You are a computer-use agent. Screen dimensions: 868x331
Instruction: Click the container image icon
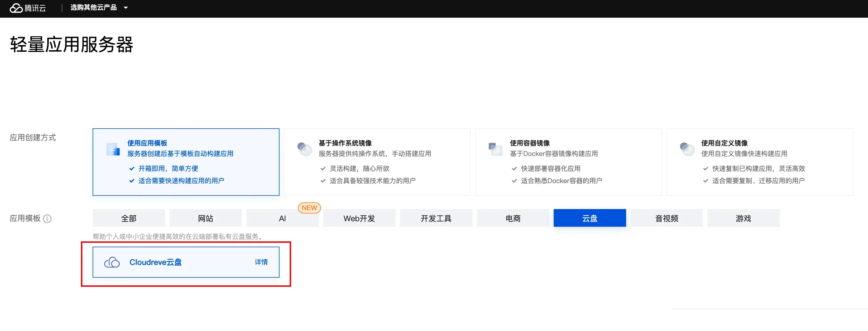tap(496, 149)
